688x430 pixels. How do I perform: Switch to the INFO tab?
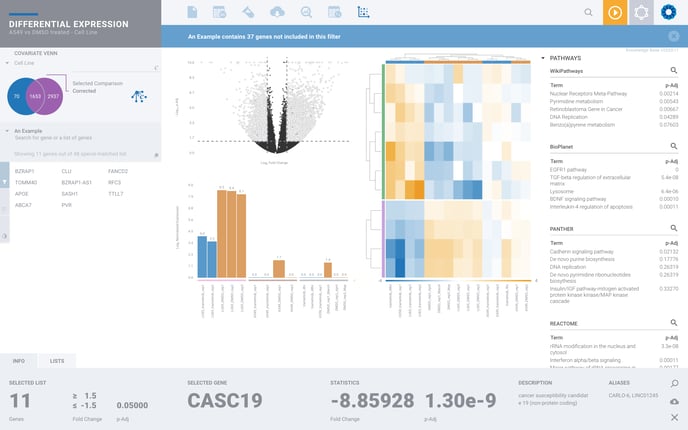pyautogui.click(x=19, y=361)
